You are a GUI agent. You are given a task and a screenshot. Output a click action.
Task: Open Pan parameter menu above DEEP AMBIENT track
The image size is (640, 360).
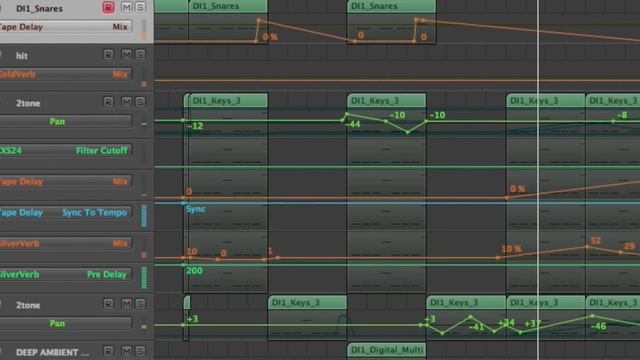(x=66, y=324)
